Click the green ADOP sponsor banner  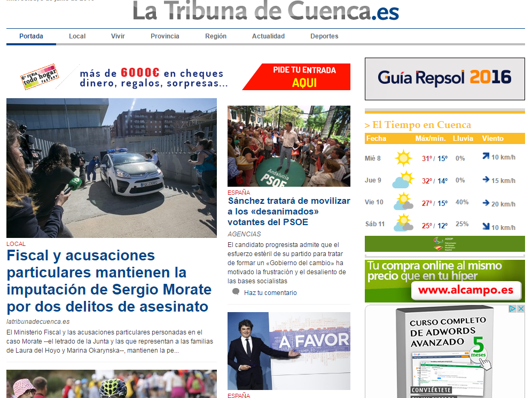tap(445, 244)
